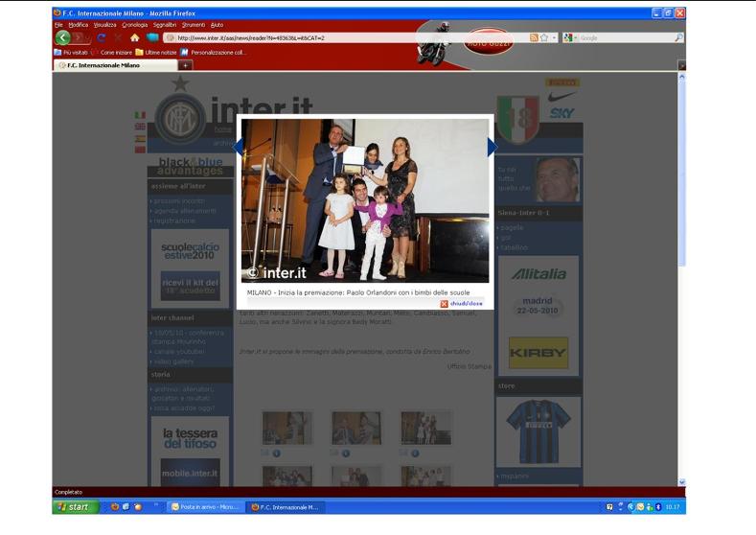Screen dimensions: 756x535
Task: Open the canale youtube link
Action: click(179, 352)
